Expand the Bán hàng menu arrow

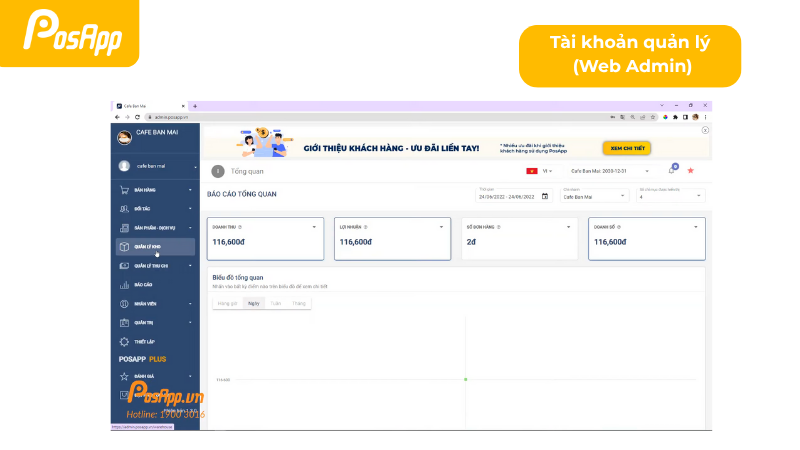click(190, 190)
